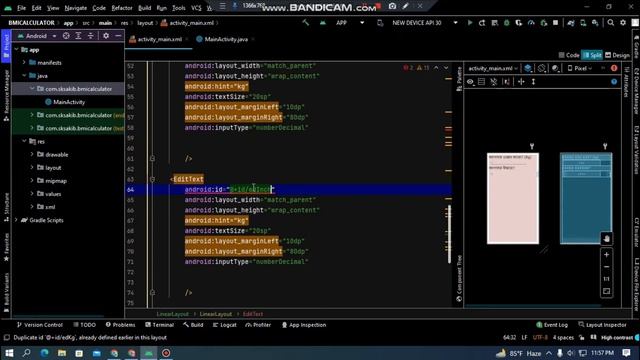Click the night mode theme icon in preview
640x360 pixels.
coord(556,68)
